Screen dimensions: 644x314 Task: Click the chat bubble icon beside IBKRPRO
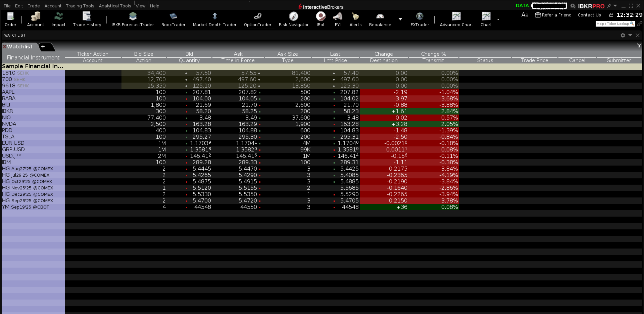pos(573,6)
